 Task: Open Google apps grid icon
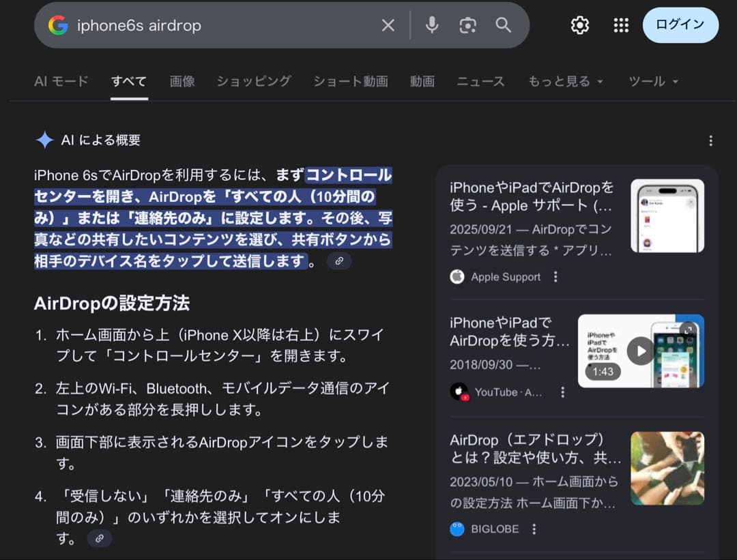[622, 25]
